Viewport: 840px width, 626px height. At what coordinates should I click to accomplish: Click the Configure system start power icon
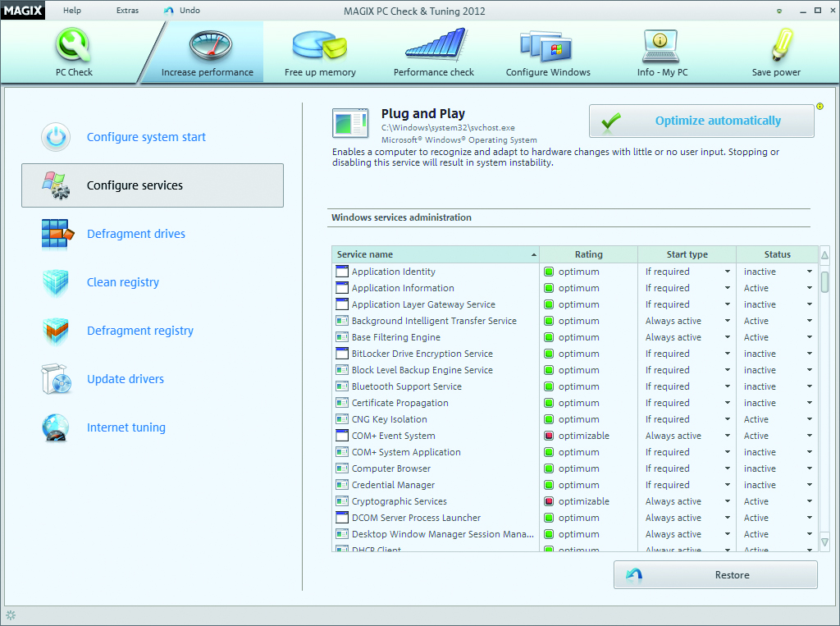click(x=56, y=137)
